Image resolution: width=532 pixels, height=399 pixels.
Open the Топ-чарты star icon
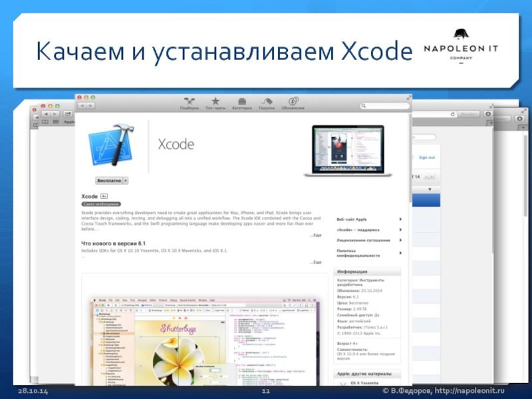(215, 103)
